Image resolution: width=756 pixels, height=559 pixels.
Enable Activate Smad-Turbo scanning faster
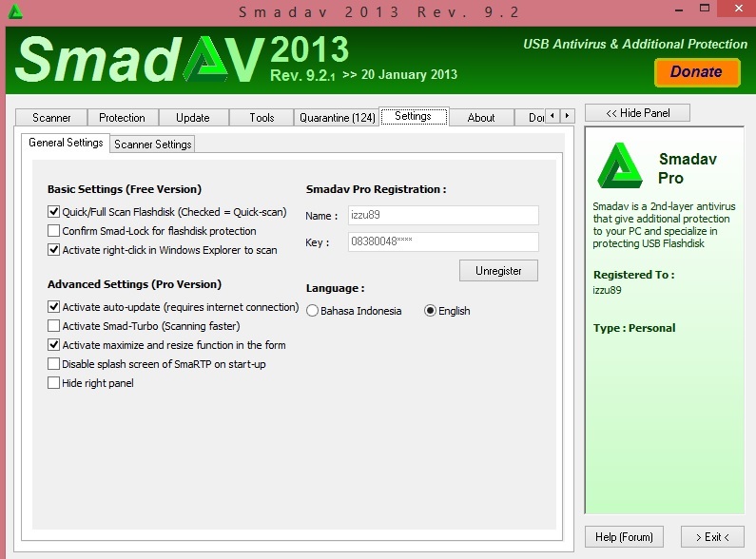tap(53, 326)
